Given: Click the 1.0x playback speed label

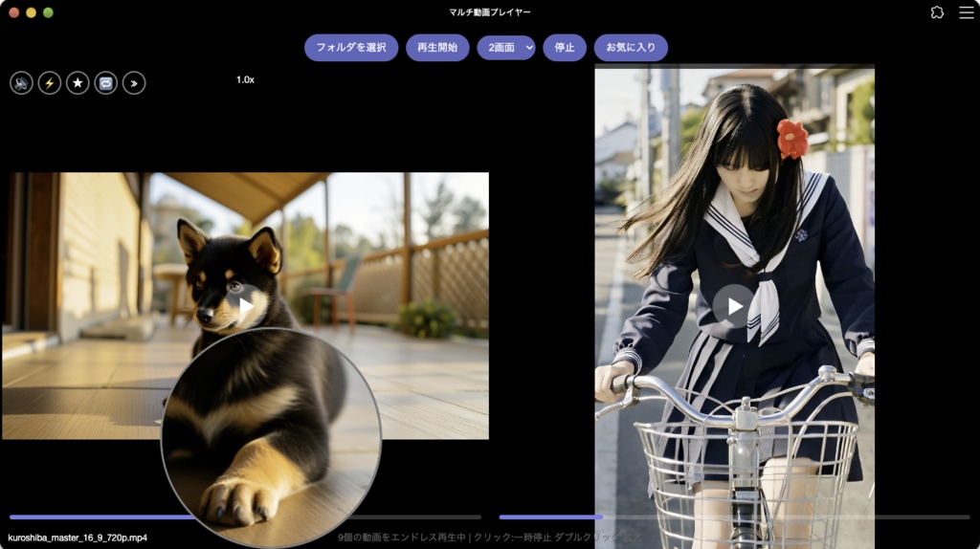Looking at the screenshot, I should click(245, 80).
